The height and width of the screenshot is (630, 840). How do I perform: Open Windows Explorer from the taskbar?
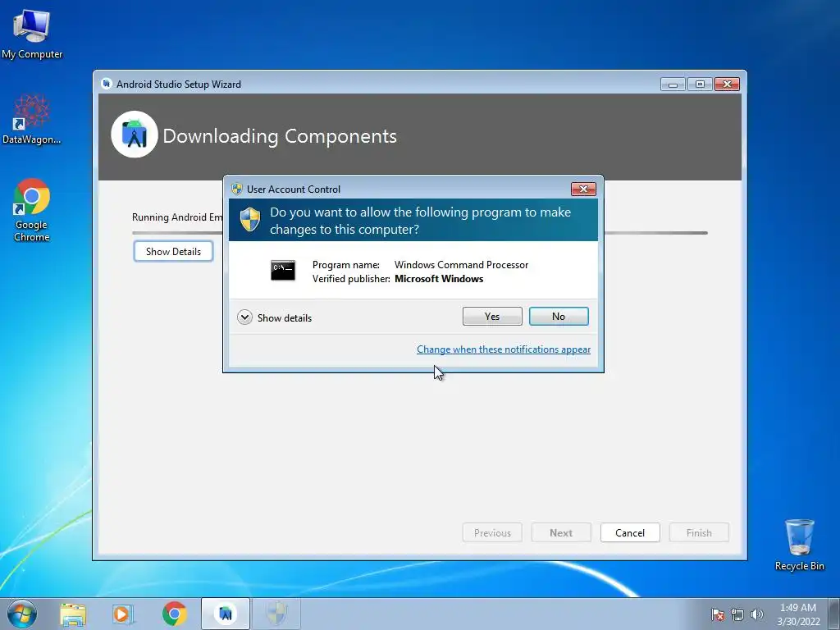coord(73,614)
